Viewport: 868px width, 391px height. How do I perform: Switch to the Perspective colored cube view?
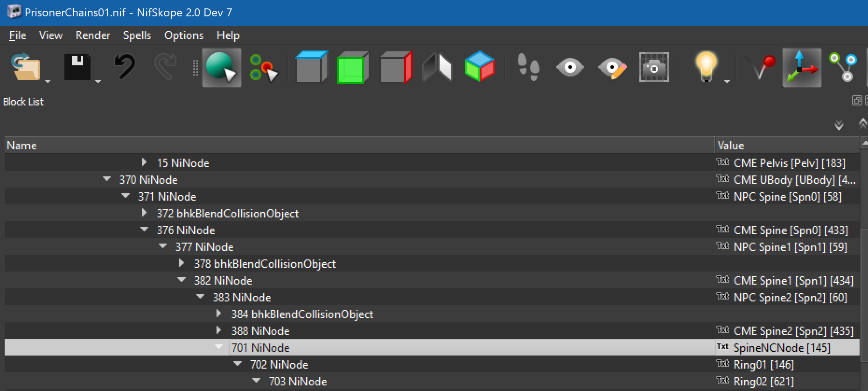[x=479, y=66]
